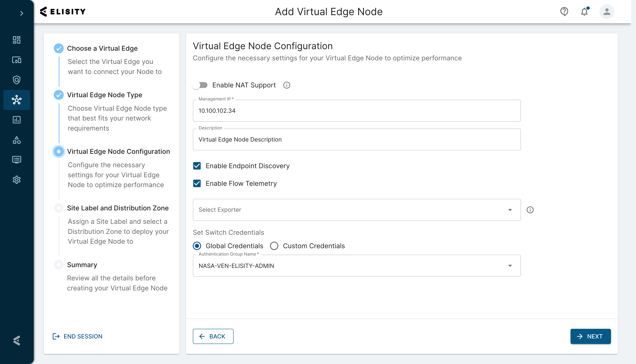Viewport: 636px width, 364px height.
Task: Click the Virtual Edge Node Type checkmark
Action: (x=59, y=95)
